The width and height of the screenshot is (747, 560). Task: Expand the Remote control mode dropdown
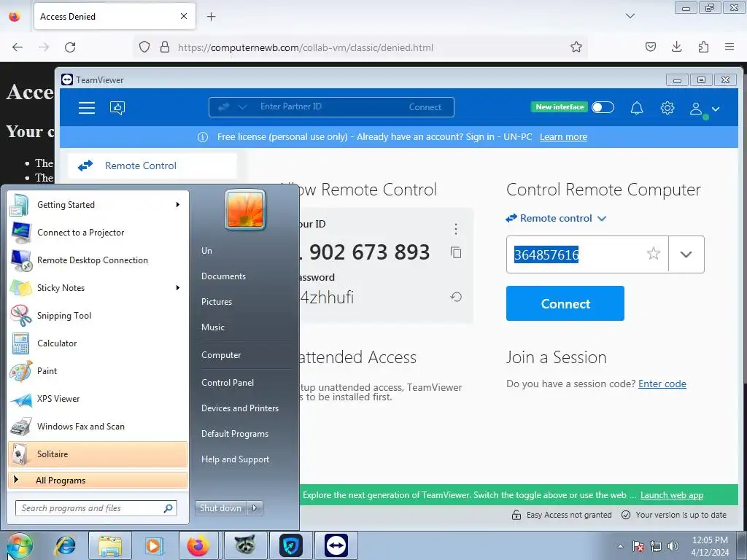(x=556, y=218)
